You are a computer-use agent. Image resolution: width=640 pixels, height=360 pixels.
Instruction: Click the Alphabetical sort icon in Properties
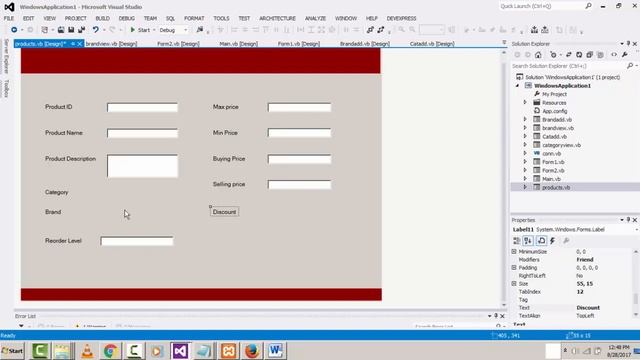[528, 241]
